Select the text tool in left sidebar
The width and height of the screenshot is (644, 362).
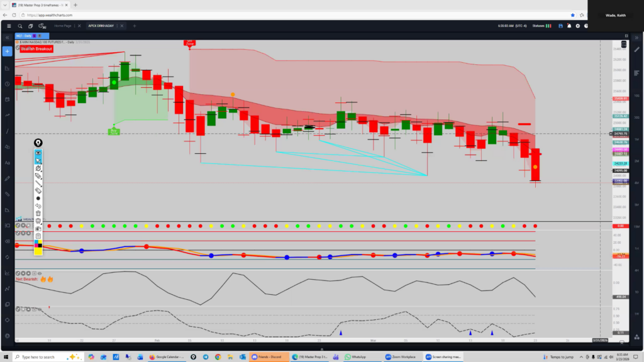(x=8, y=163)
